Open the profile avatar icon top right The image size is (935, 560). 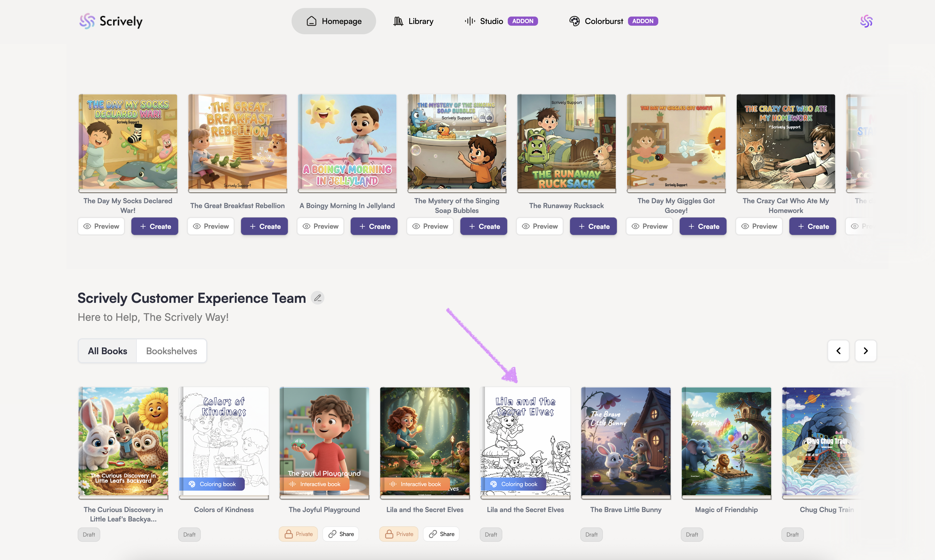pyautogui.click(x=866, y=21)
